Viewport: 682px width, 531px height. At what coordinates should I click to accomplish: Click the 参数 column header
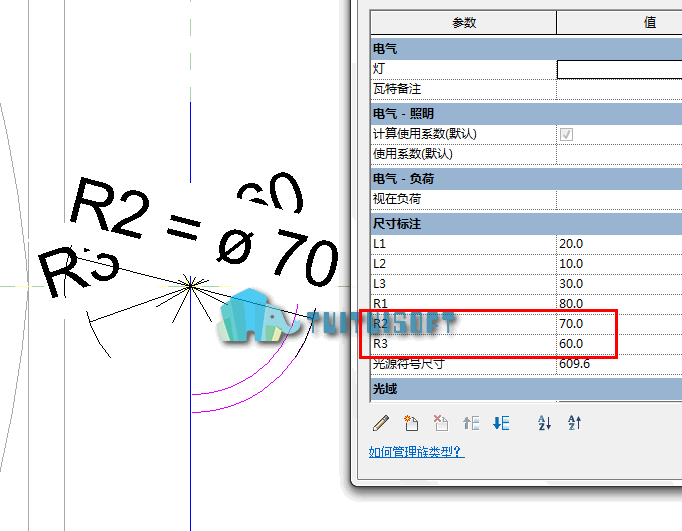[x=464, y=23]
